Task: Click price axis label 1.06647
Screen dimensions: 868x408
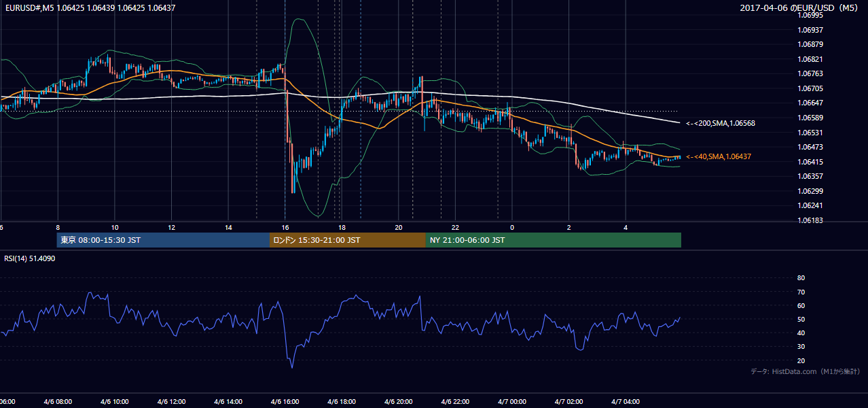Action: pyautogui.click(x=810, y=103)
